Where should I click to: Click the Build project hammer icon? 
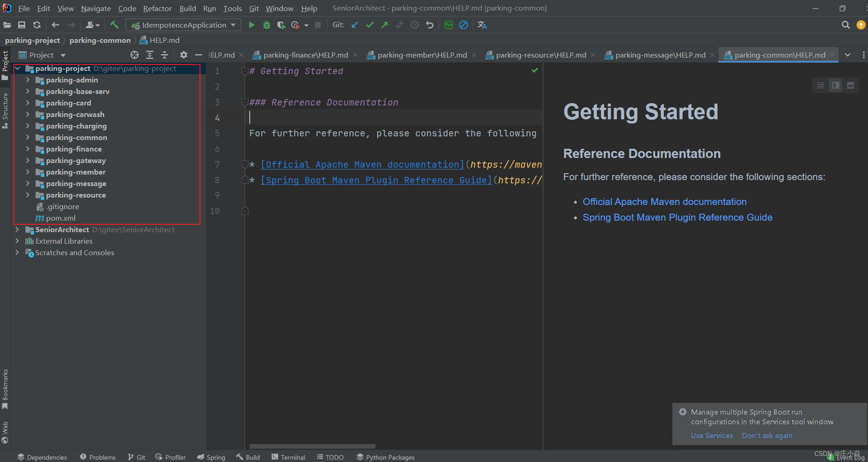tap(114, 25)
